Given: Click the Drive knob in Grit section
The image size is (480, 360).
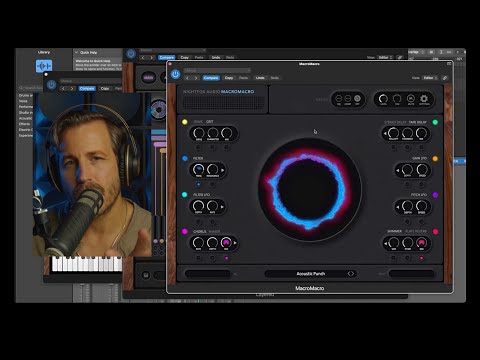Looking at the screenshot, I should coord(199,133).
